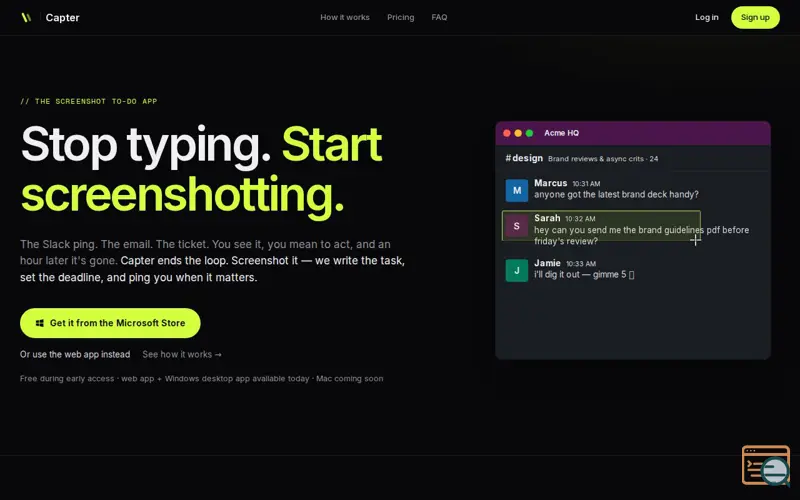Click the red dot in the Acme HQ window
800x500 pixels.
[x=507, y=133]
